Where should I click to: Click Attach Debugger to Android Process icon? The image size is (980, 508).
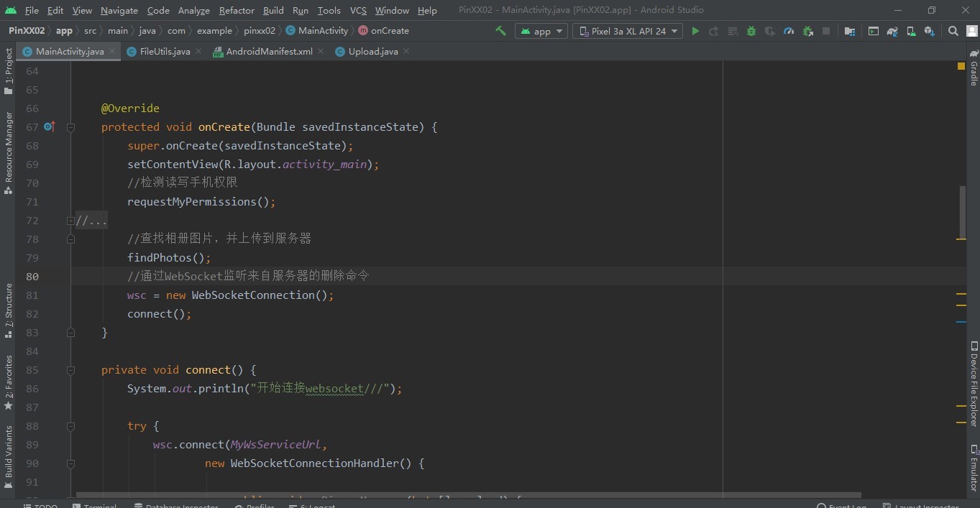click(x=807, y=31)
